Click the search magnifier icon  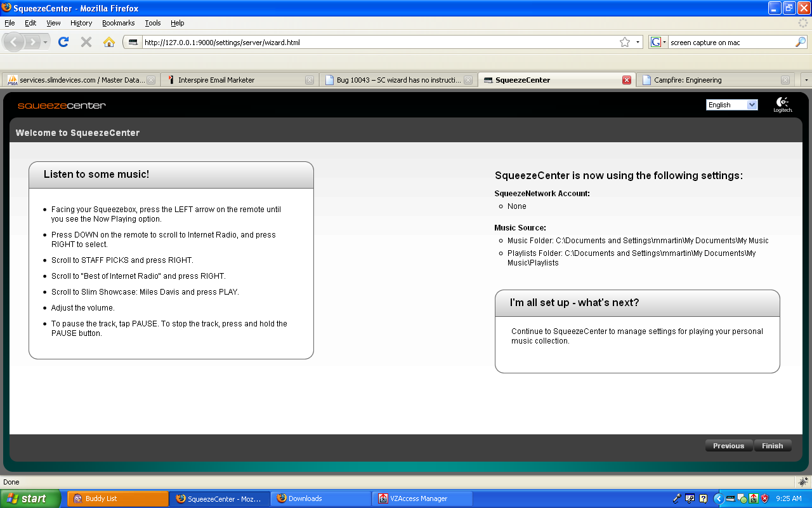click(x=801, y=43)
